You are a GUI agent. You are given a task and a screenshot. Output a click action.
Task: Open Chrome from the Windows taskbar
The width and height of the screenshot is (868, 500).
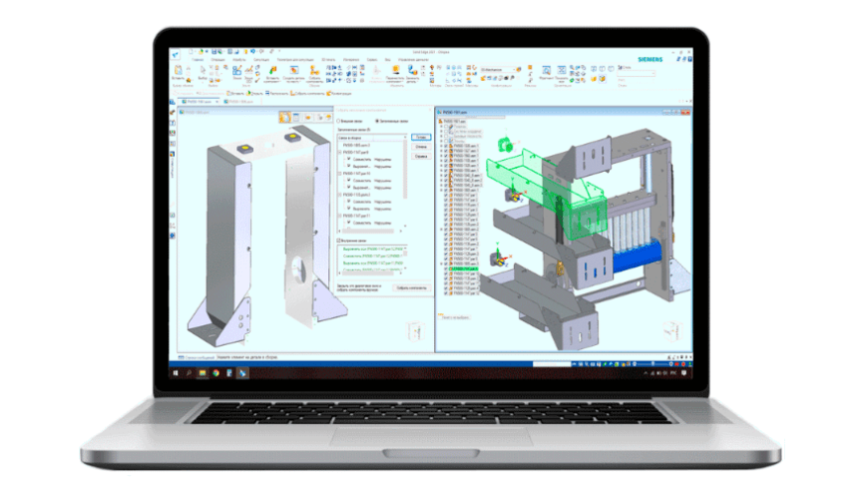[x=216, y=373]
